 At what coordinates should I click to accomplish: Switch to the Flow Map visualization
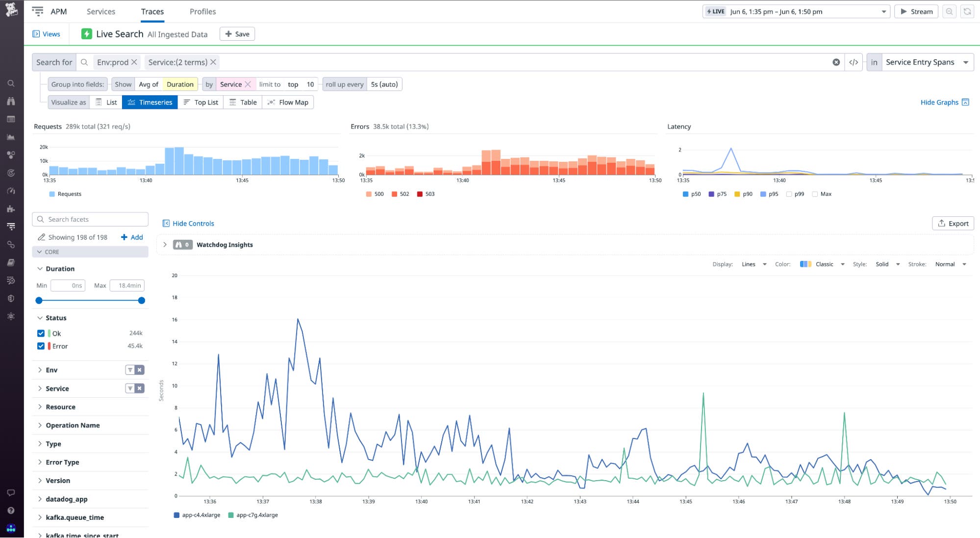pos(288,102)
